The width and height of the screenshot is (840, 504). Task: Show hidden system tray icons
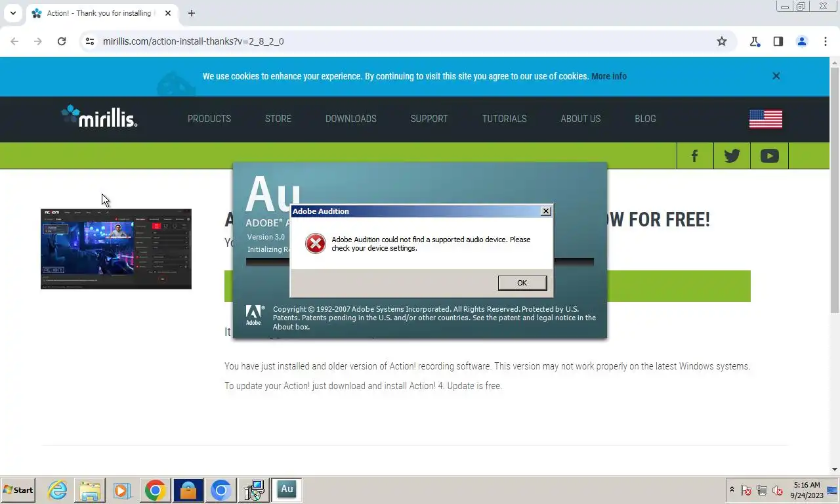point(732,490)
